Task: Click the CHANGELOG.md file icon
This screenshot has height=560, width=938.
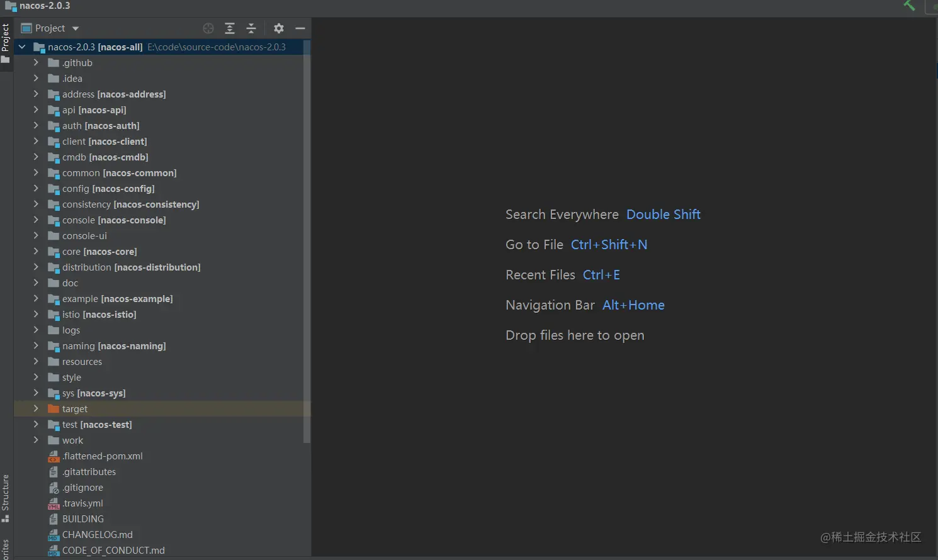Action: (54, 535)
